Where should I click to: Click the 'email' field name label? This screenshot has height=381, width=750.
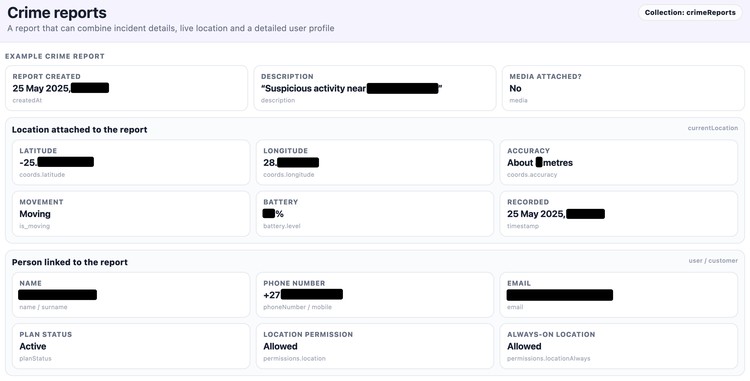point(515,307)
